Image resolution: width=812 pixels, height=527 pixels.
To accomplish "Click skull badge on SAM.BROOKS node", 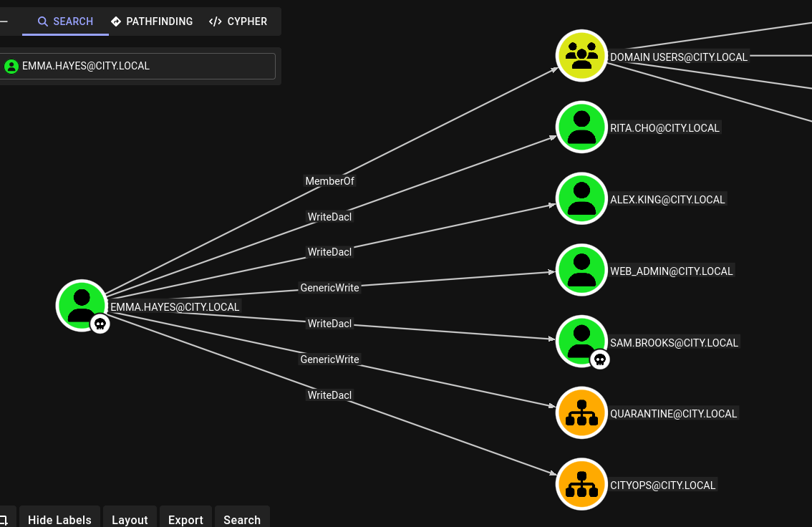I will (x=601, y=359).
